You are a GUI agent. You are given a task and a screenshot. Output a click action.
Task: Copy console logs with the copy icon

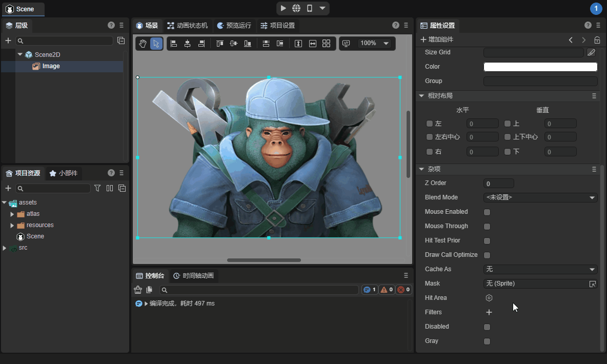coord(149,290)
